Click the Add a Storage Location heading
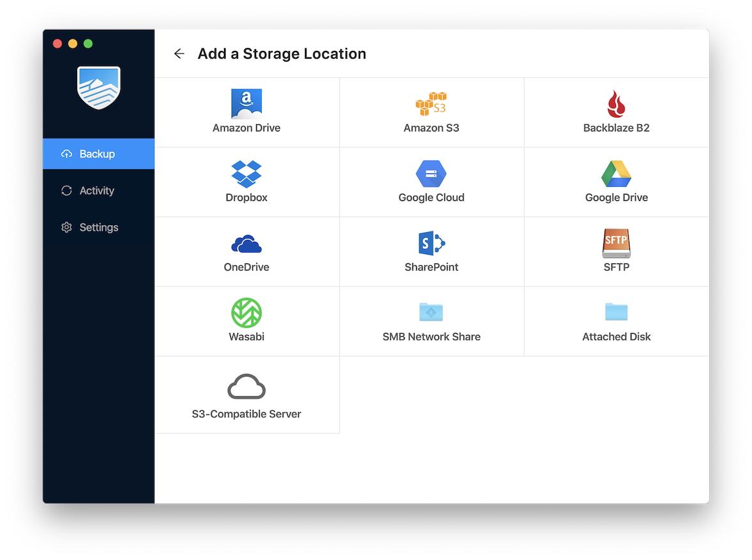752x560 pixels. coord(282,54)
